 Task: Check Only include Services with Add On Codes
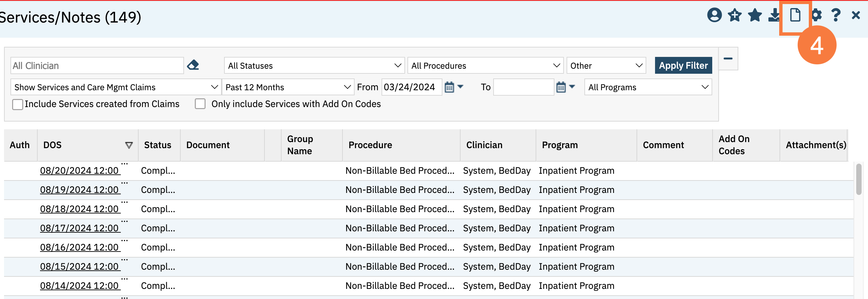[200, 104]
